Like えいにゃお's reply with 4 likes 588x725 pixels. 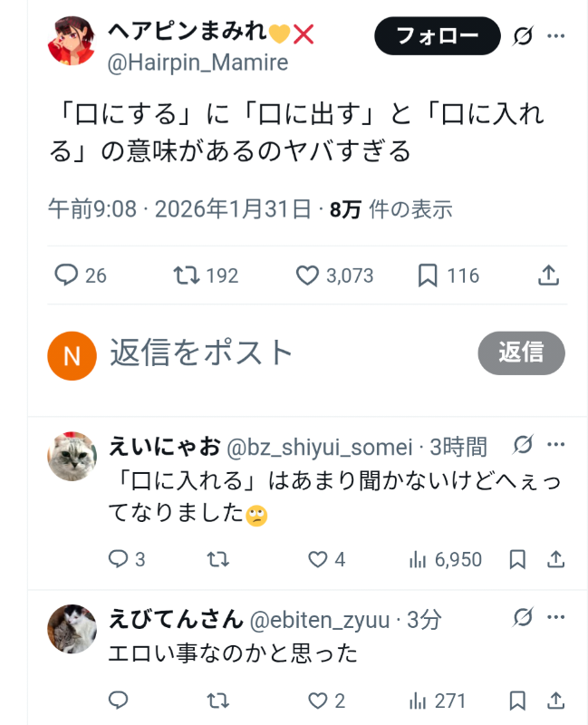pyautogui.click(x=318, y=560)
